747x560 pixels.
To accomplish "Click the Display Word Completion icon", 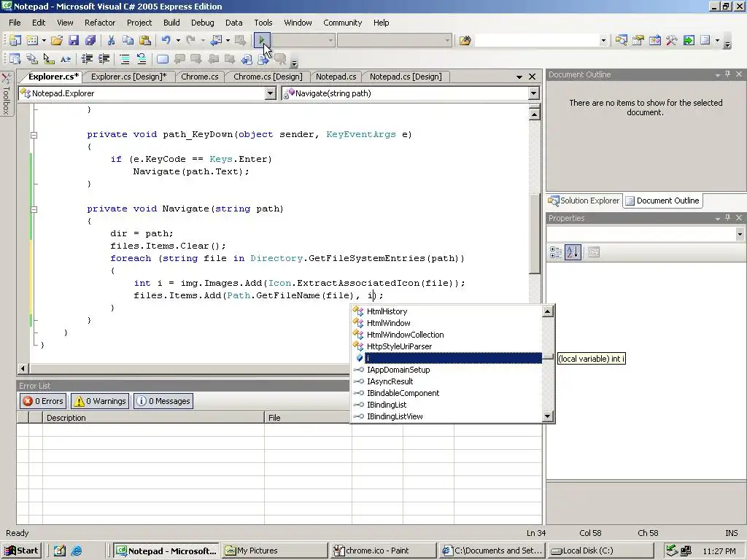I will (x=66, y=59).
